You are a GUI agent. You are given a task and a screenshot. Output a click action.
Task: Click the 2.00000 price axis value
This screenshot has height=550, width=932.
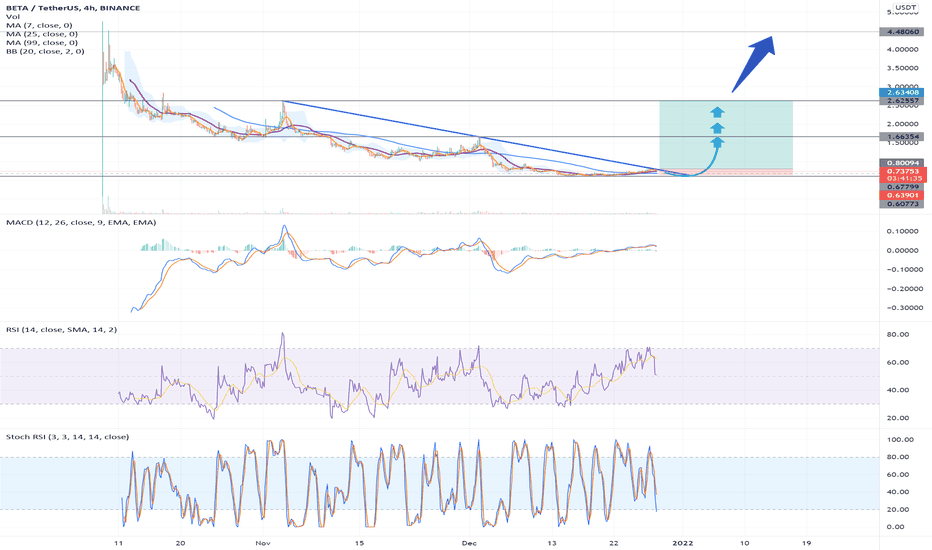pyautogui.click(x=902, y=124)
